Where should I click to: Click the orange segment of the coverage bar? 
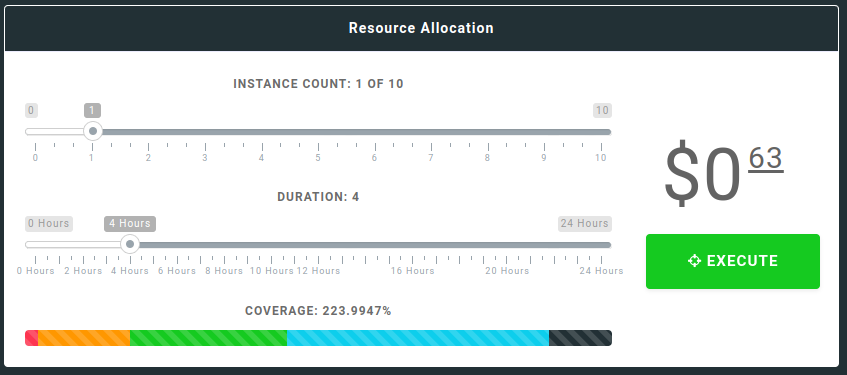point(84,338)
